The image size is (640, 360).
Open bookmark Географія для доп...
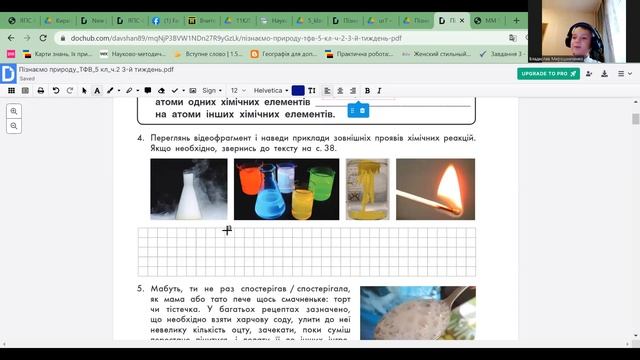(284, 54)
